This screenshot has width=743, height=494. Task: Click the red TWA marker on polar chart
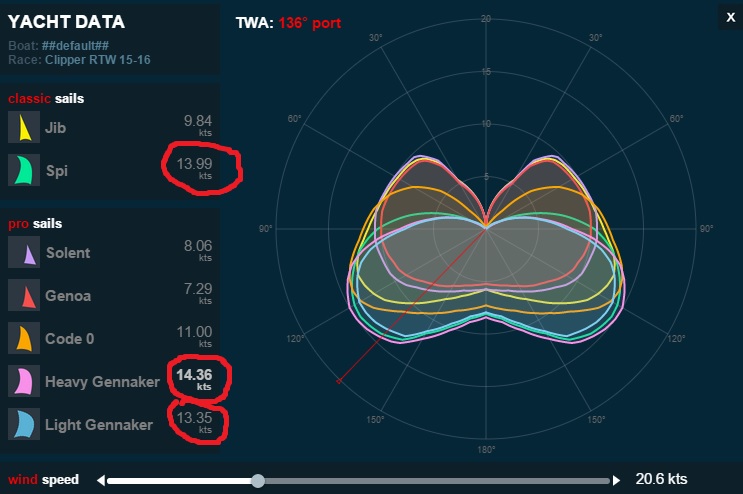[x=339, y=381]
